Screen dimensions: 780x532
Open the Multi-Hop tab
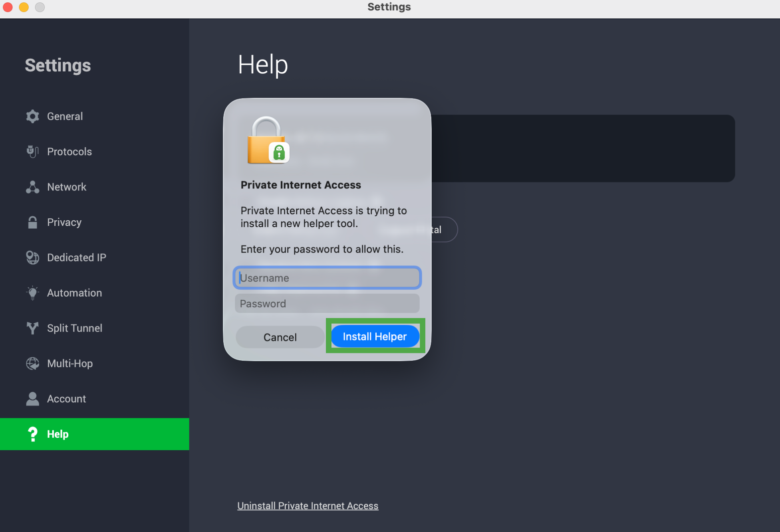(x=95, y=364)
